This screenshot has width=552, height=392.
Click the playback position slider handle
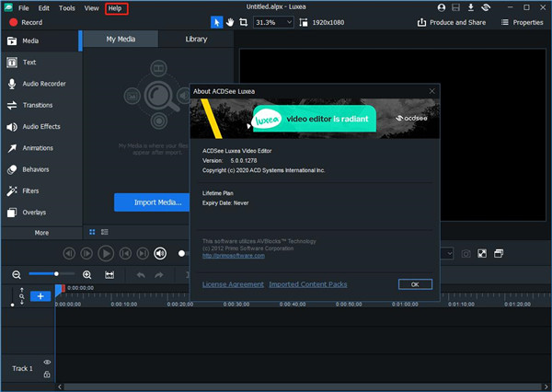(x=181, y=253)
